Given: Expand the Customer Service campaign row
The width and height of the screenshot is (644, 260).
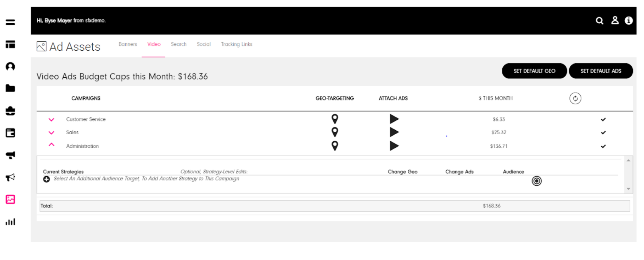Looking at the screenshot, I should 51,120.
